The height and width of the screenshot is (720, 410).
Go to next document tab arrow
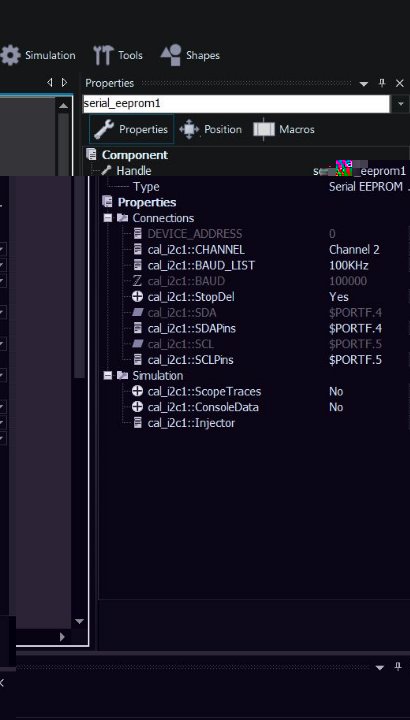[x=64, y=82]
